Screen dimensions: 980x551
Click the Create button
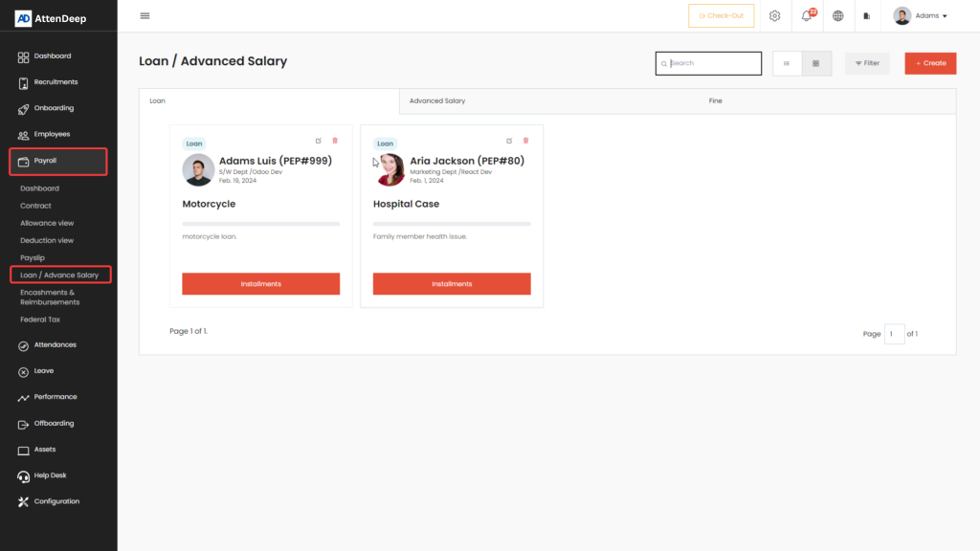pyautogui.click(x=930, y=63)
